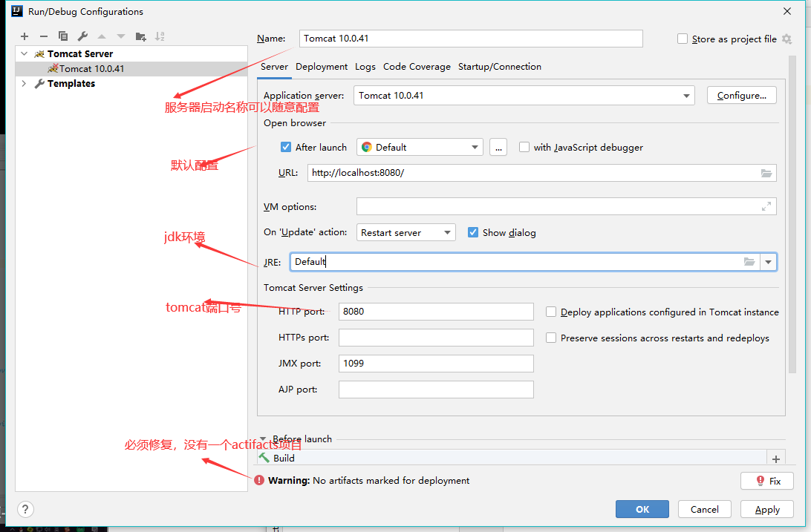Click OK button
The height and width of the screenshot is (532, 811).
click(642, 509)
